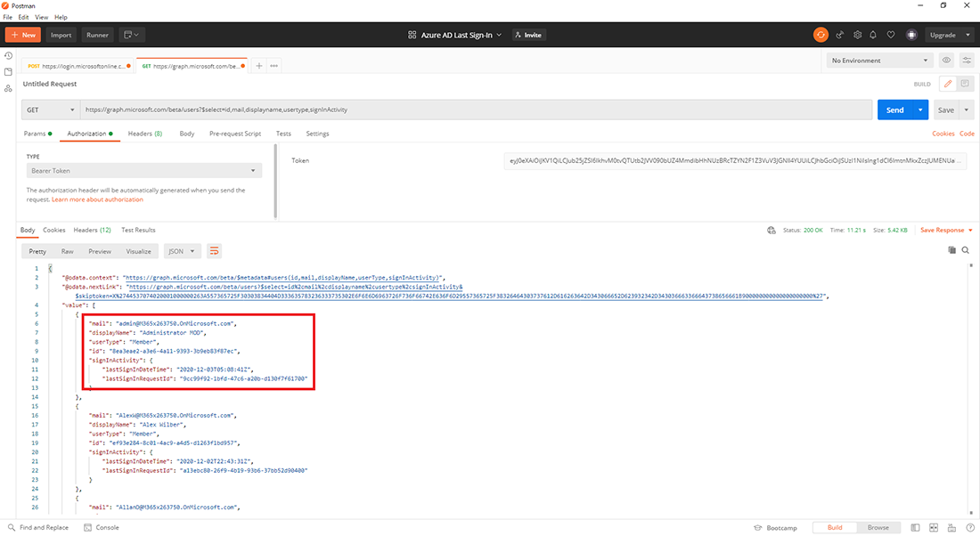Add a new request tab

pyautogui.click(x=258, y=66)
